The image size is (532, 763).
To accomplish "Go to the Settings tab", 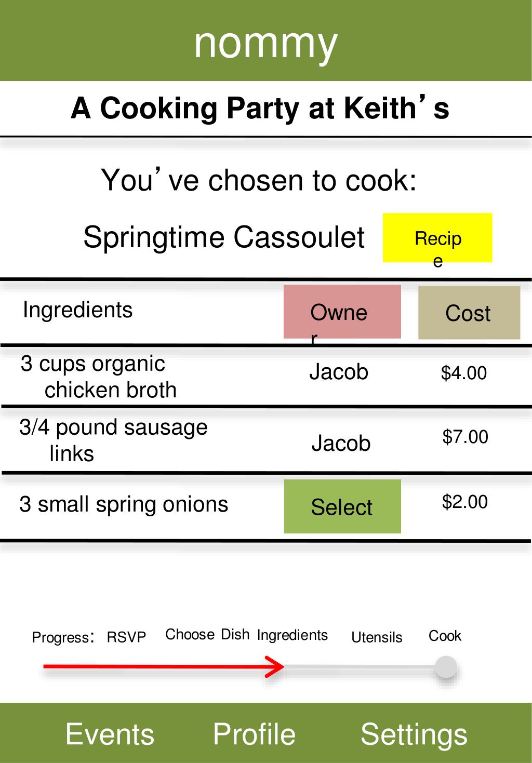I will 414,734.
